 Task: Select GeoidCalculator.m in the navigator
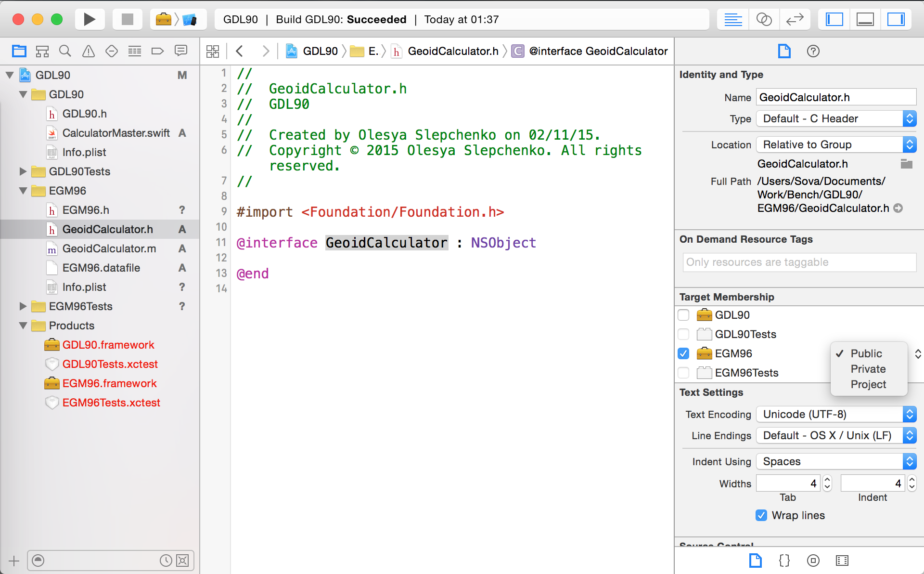[109, 248]
